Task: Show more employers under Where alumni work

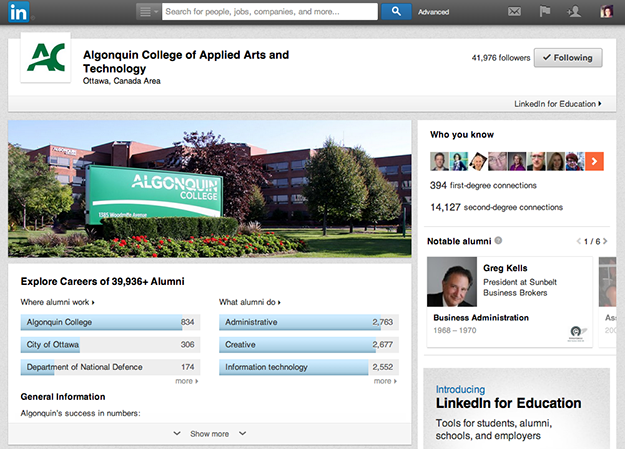Action: coord(187,381)
